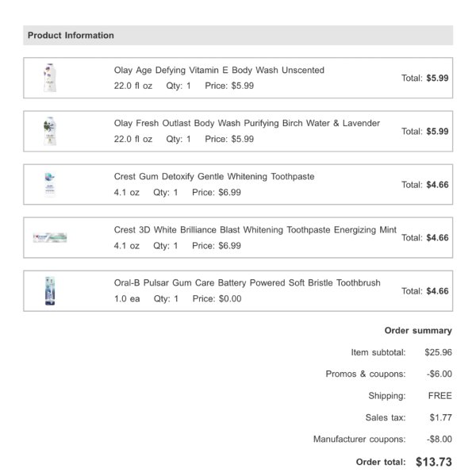This screenshot has width=476, height=476.
Task: Open the Crest Gum Detoxify toothpaste image
Action: pyautogui.click(x=50, y=184)
